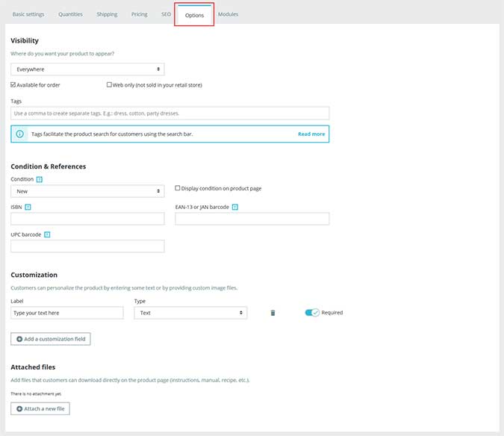Delete the customization field with trash icon
This screenshot has height=436, width=504.
pyautogui.click(x=273, y=313)
